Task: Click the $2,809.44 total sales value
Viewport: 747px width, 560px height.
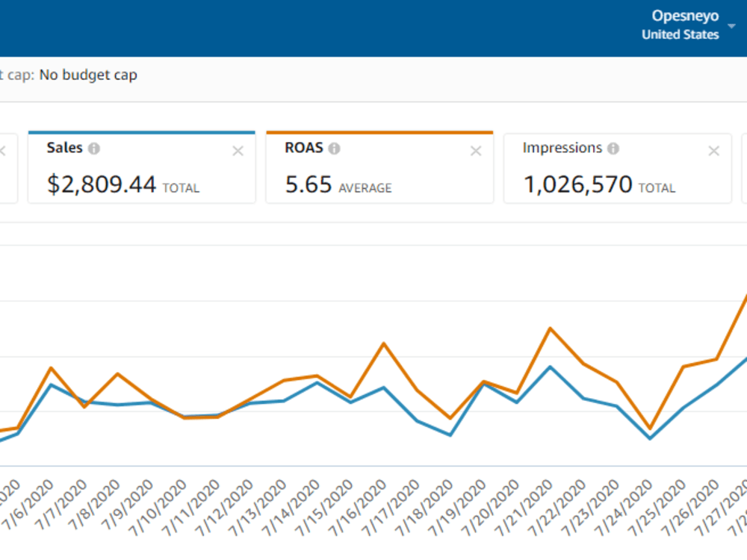Action: click(102, 184)
